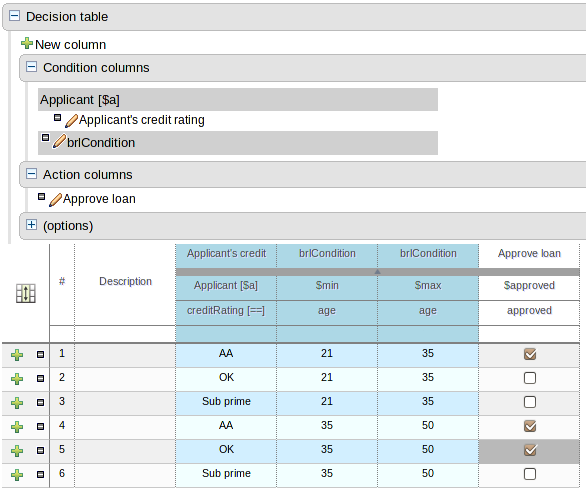
Task: Insert row after row 5 plus icon
Action: point(17,451)
